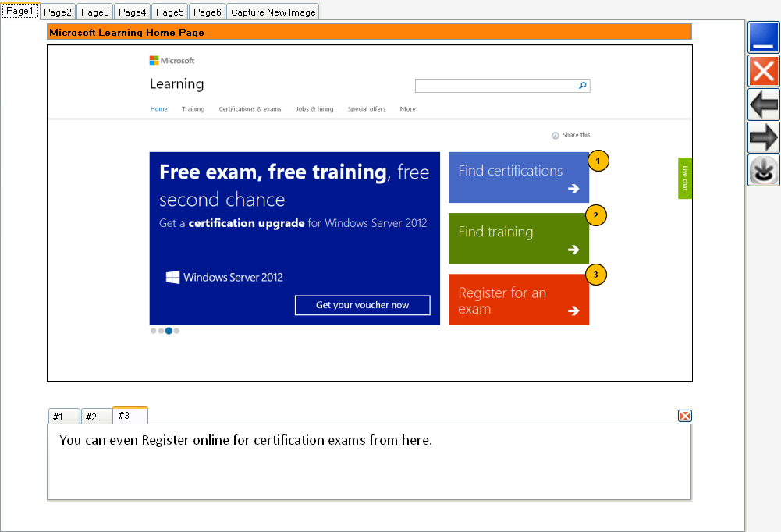This screenshot has width=781, height=532.
Task: Click the Share this icon
Action: tap(556, 135)
